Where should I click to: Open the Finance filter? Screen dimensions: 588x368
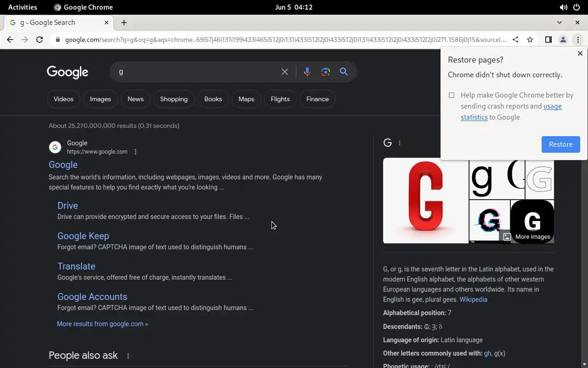[317, 99]
